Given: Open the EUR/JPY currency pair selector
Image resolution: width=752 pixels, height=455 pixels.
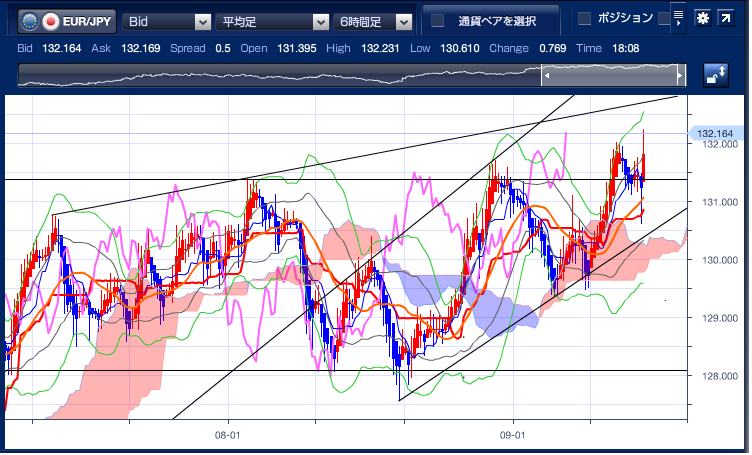Looking at the screenshot, I should pyautogui.click(x=67, y=22).
